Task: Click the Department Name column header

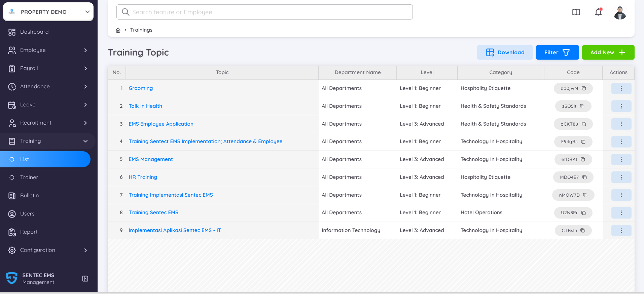Action: coord(358,72)
